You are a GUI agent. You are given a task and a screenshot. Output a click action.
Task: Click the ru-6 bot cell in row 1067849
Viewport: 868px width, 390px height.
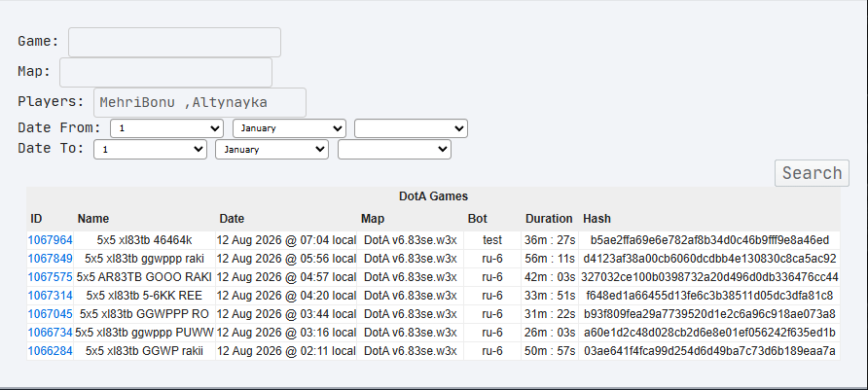(492, 259)
